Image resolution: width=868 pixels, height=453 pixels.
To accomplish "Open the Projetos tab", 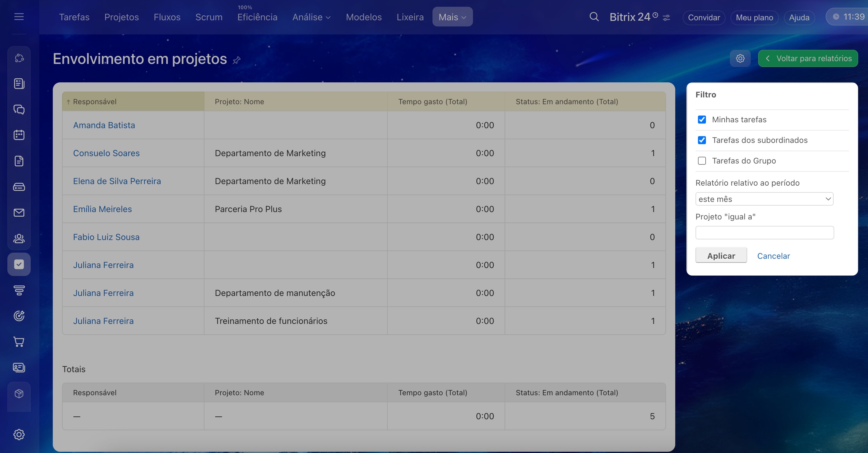I will pyautogui.click(x=121, y=17).
